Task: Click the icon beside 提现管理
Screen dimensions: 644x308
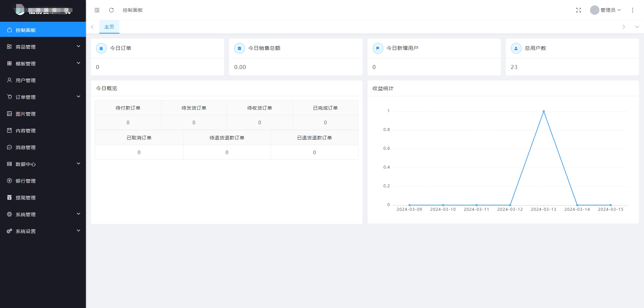Action: pos(9,197)
